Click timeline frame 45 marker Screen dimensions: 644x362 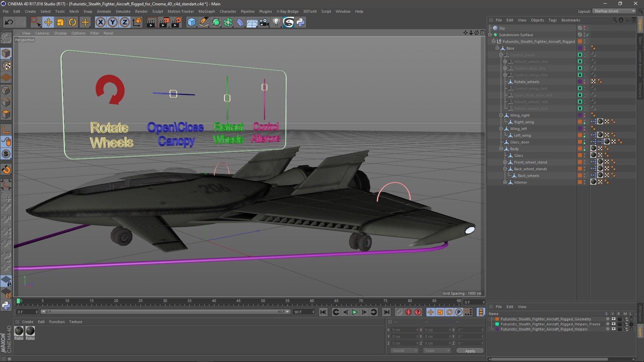238,301
